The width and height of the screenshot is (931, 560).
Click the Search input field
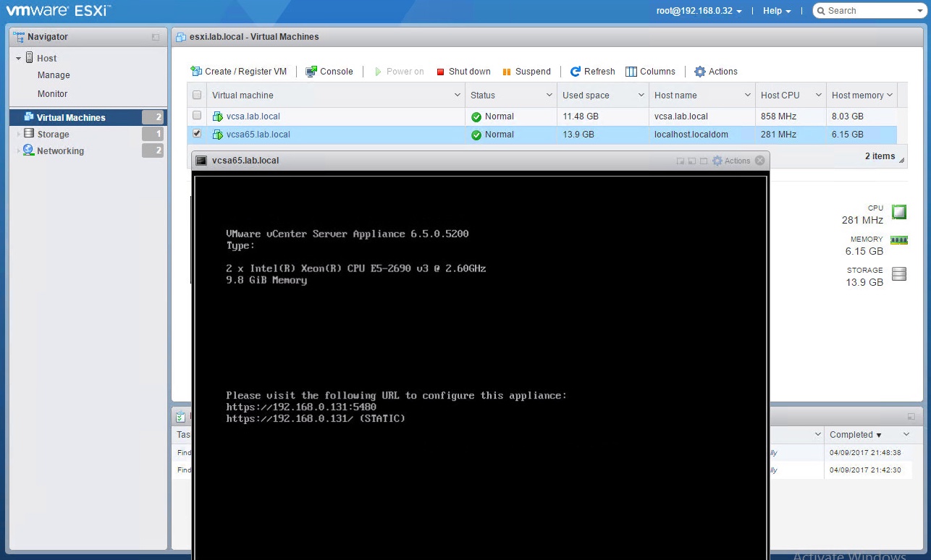tap(865, 11)
